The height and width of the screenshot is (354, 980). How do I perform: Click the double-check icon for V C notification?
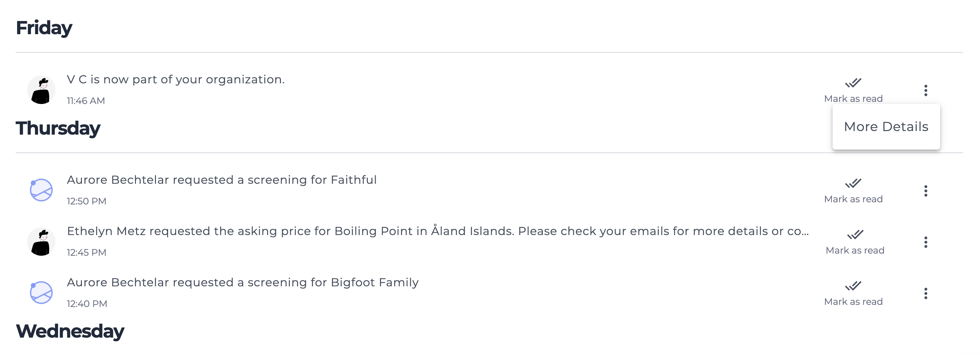(853, 83)
